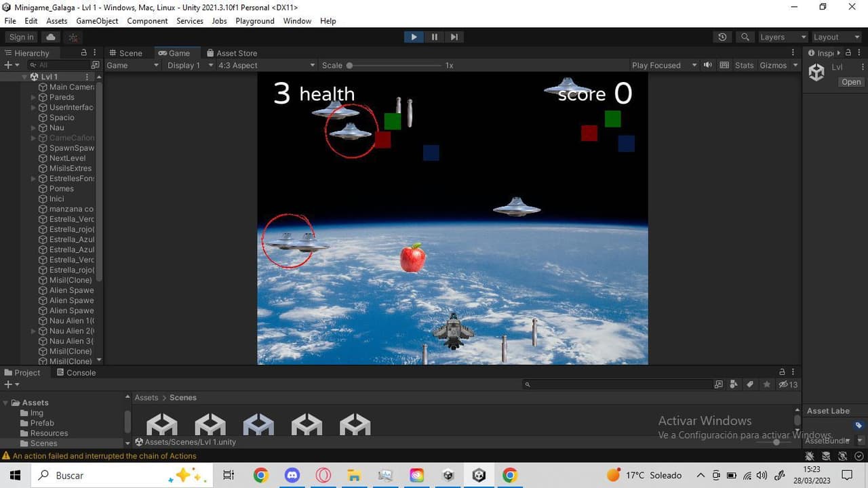Image resolution: width=868 pixels, height=488 pixels.
Task: Select the Prefab folder in Project
Action: pyautogui.click(x=42, y=423)
